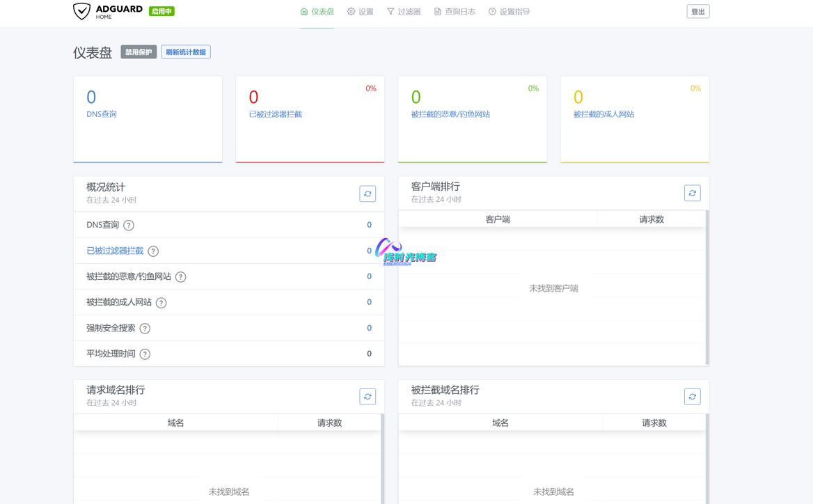Click help icon next to 强制安全搜索
The width and height of the screenshot is (813, 504).
click(x=145, y=329)
